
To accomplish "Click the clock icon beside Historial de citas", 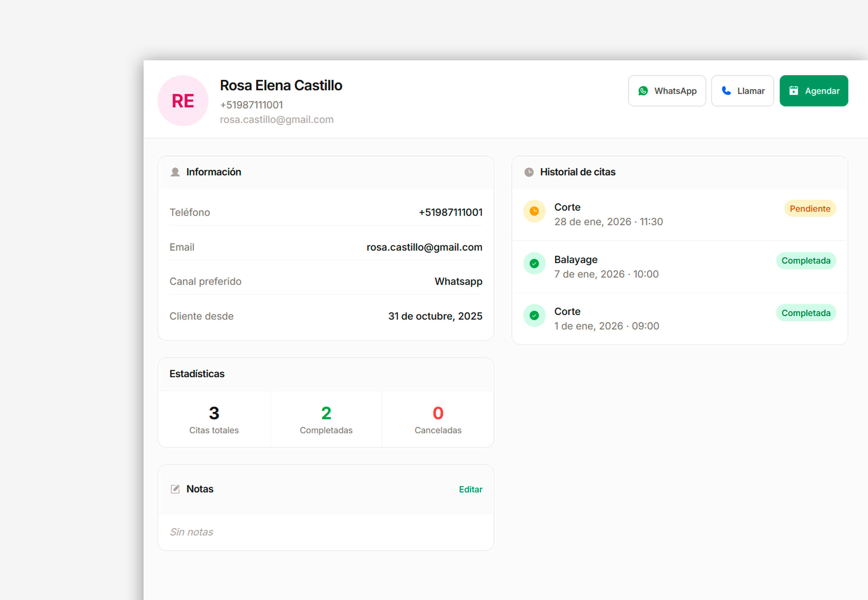I will pos(529,172).
